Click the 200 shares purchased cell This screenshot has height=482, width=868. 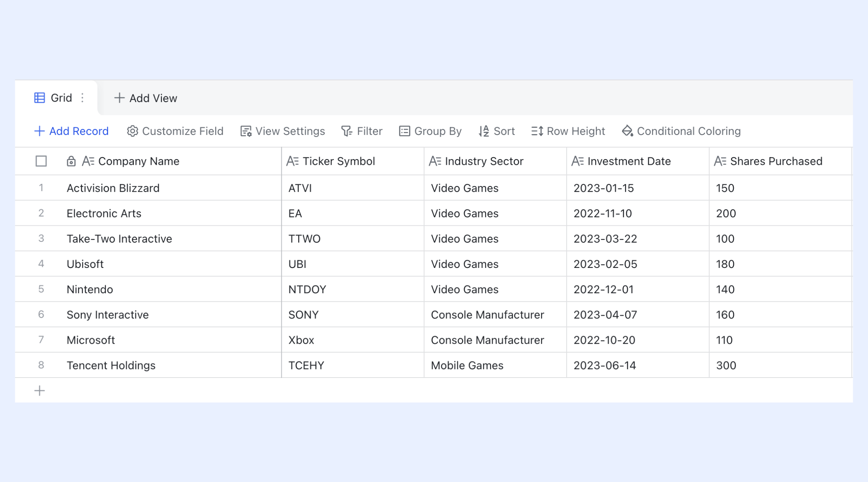click(x=780, y=213)
